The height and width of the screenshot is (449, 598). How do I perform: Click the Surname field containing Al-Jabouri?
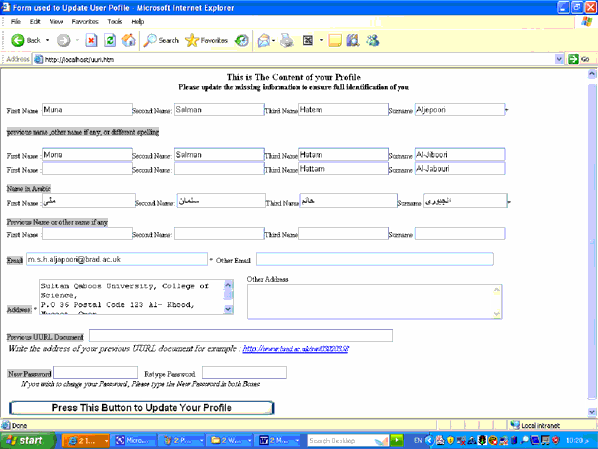460,169
